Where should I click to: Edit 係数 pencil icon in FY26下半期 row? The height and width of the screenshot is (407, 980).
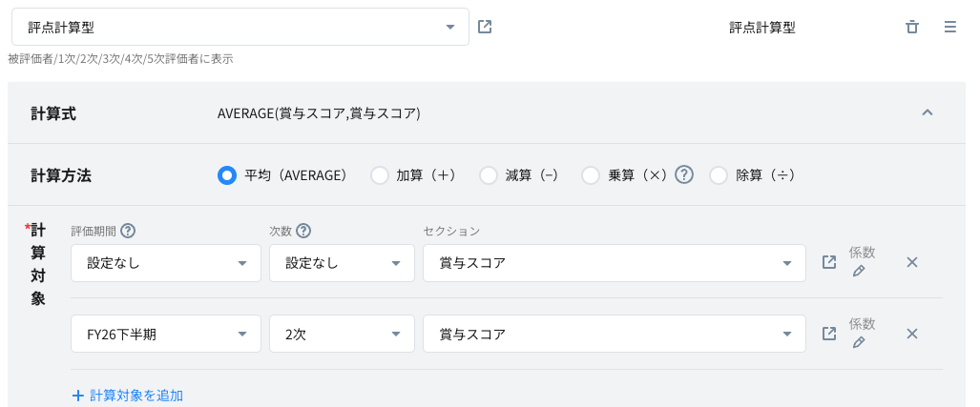tap(859, 343)
